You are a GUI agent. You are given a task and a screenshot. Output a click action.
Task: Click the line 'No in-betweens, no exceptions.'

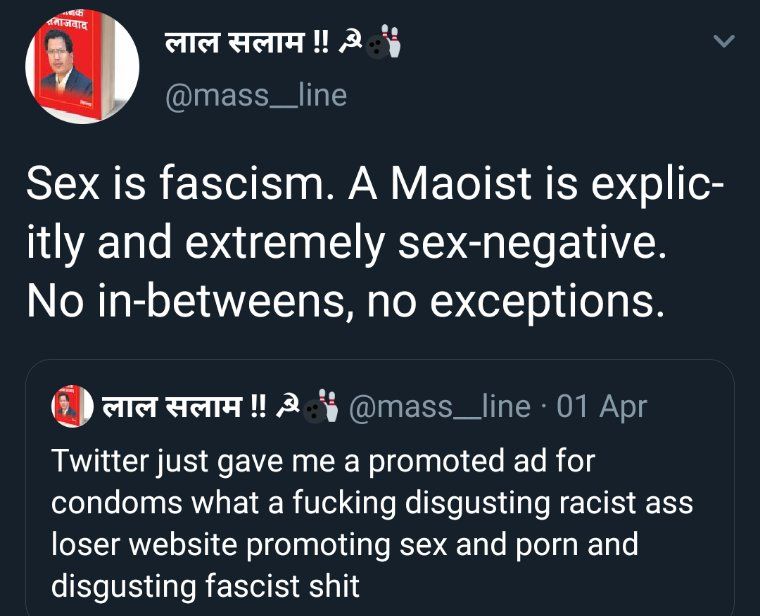click(346, 302)
